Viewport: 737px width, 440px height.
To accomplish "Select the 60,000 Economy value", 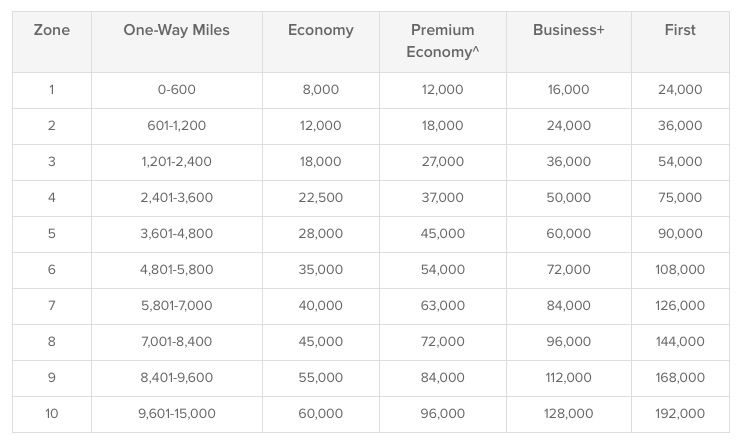I will click(x=321, y=414).
